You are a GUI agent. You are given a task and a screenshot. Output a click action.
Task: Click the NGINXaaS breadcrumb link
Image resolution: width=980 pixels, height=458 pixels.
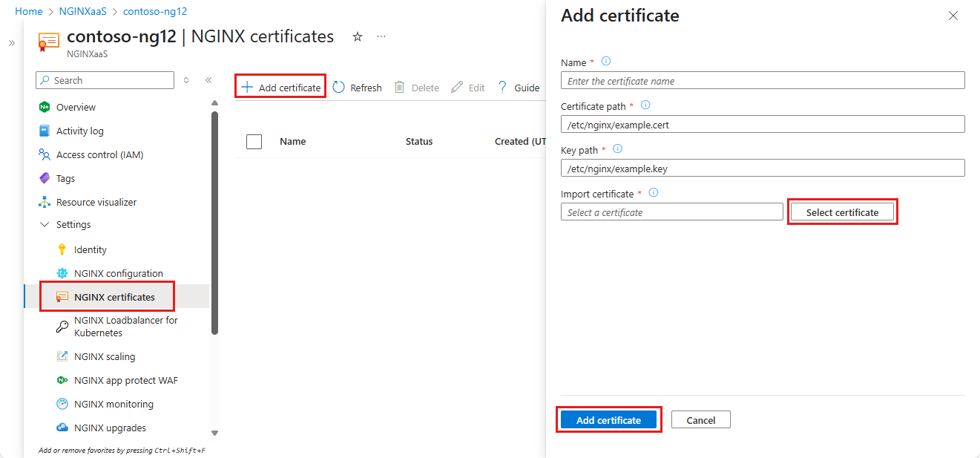click(83, 11)
